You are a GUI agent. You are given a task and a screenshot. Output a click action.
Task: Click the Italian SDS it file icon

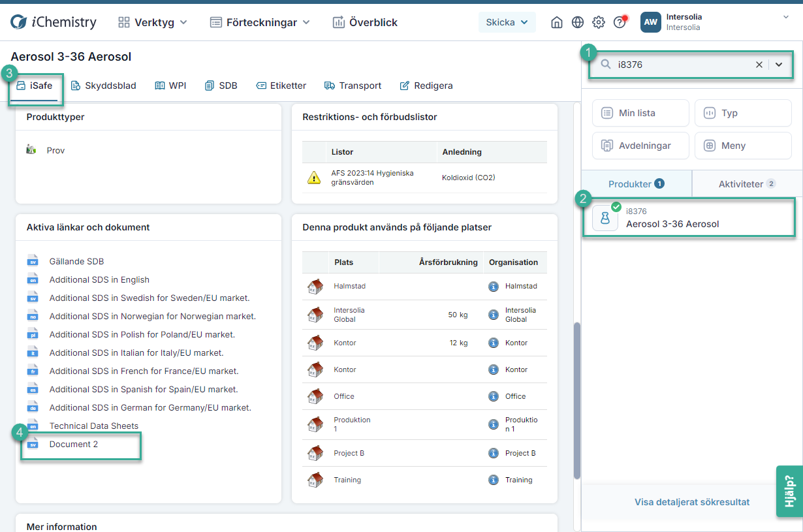(x=33, y=352)
